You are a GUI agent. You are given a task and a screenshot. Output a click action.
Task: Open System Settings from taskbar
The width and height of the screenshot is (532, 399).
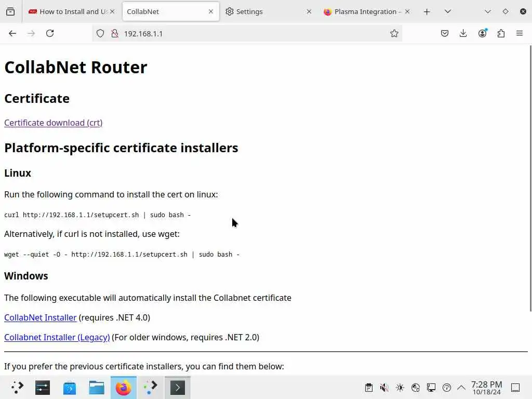[43, 387]
